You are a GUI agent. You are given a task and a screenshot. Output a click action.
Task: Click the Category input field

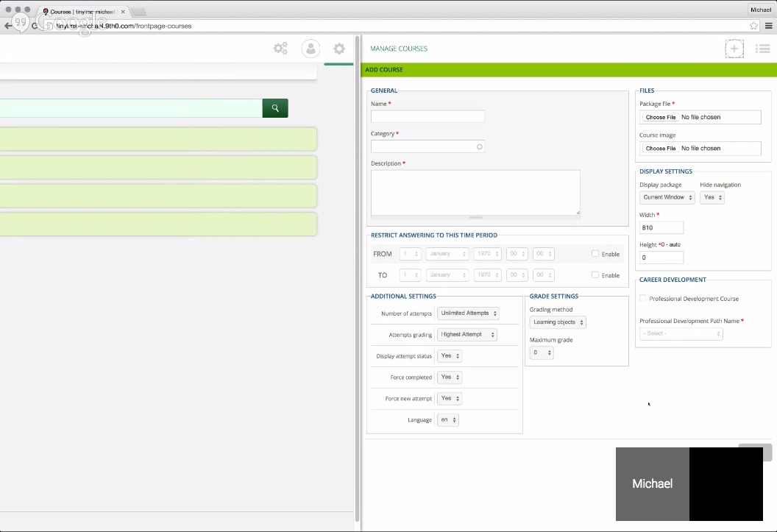point(427,146)
